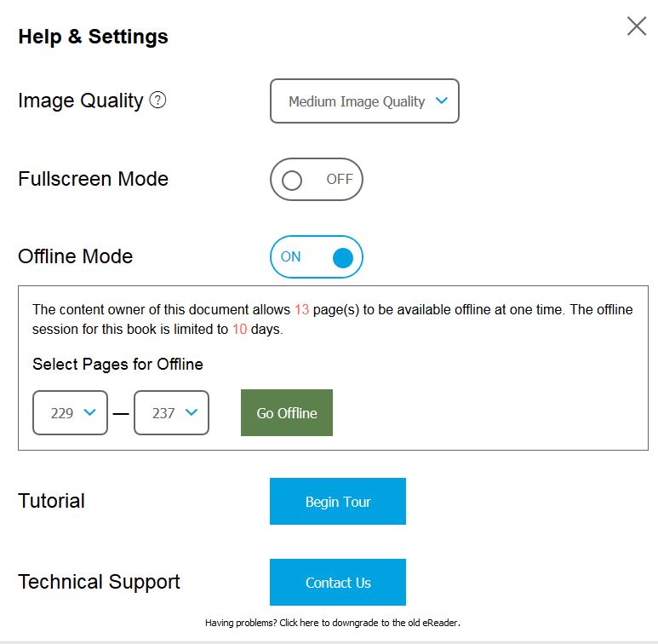Start the tutorial with Begin Tour
658x644 pixels.
338,501
